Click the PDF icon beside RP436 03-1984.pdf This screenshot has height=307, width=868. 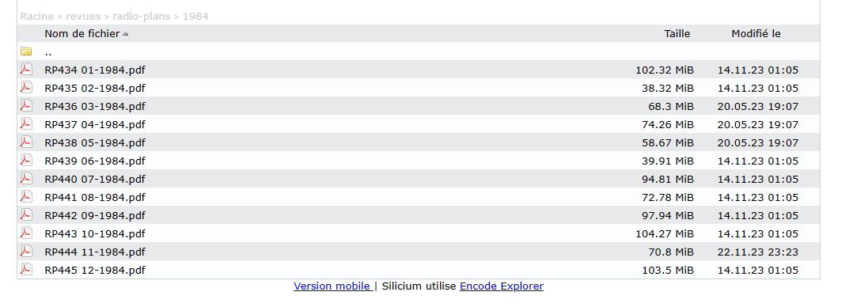tap(26, 106)
